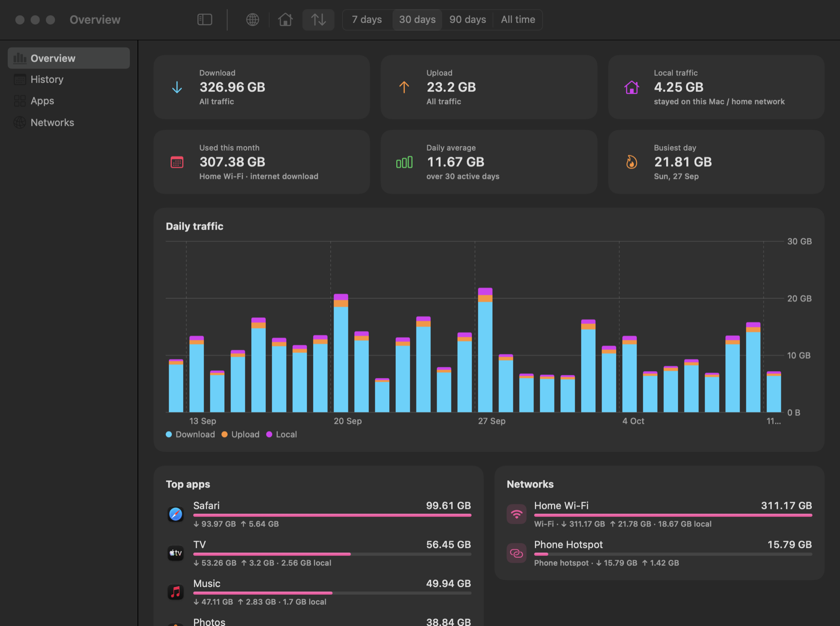Click the TV usage progress bar
The height and width of the screenshot is (626, 840).
[x=332, y=554]
